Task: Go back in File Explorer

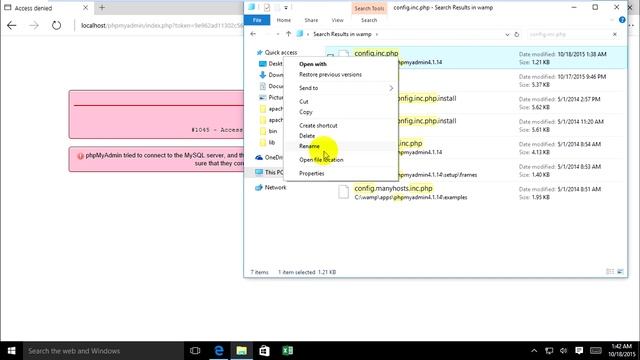Action: 253,34
